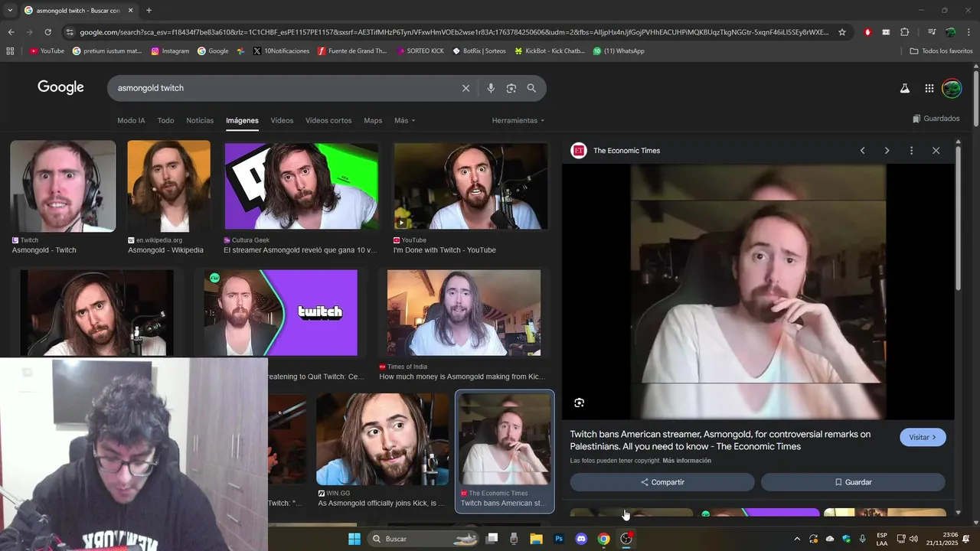Open Todos los favoritos folder

click(x=941, y=51)
